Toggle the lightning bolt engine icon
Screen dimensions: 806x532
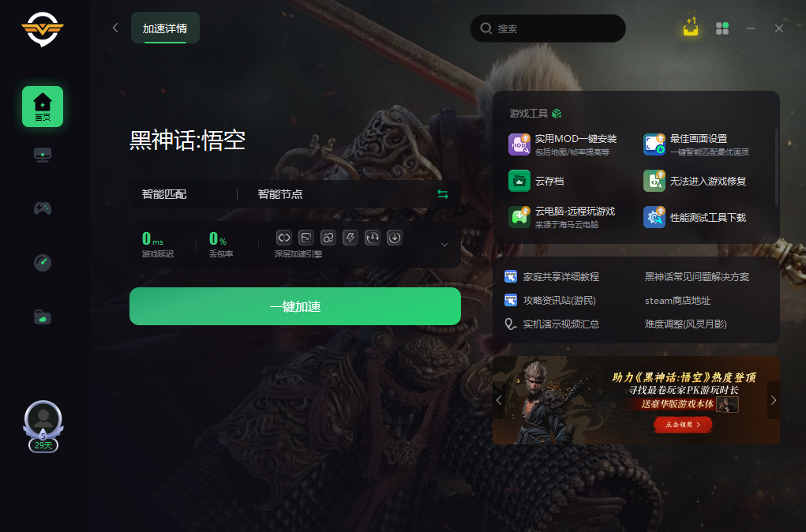coord(350,238)
